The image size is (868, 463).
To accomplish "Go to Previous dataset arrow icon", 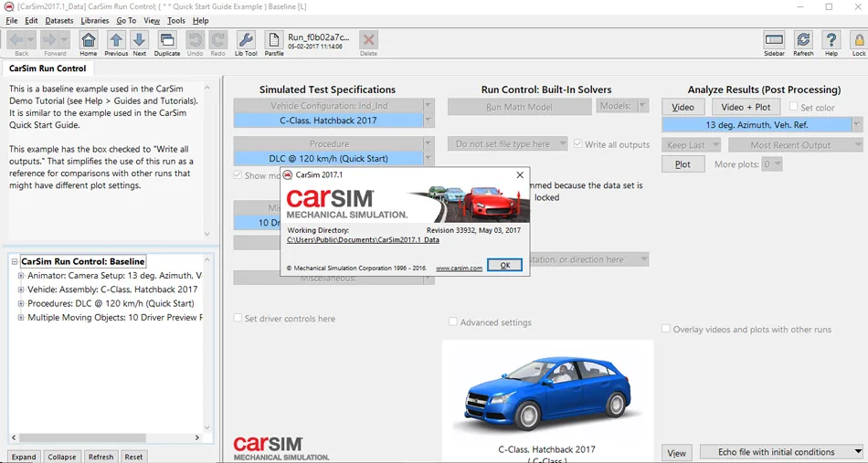I will pyautogui.click(x=116, y=40).
